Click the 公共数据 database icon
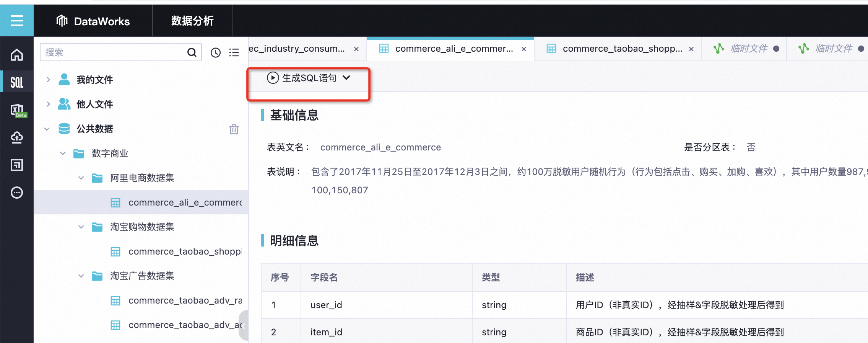Image resolution: width=868 pixels, height=343 pixels. (64, 129)
